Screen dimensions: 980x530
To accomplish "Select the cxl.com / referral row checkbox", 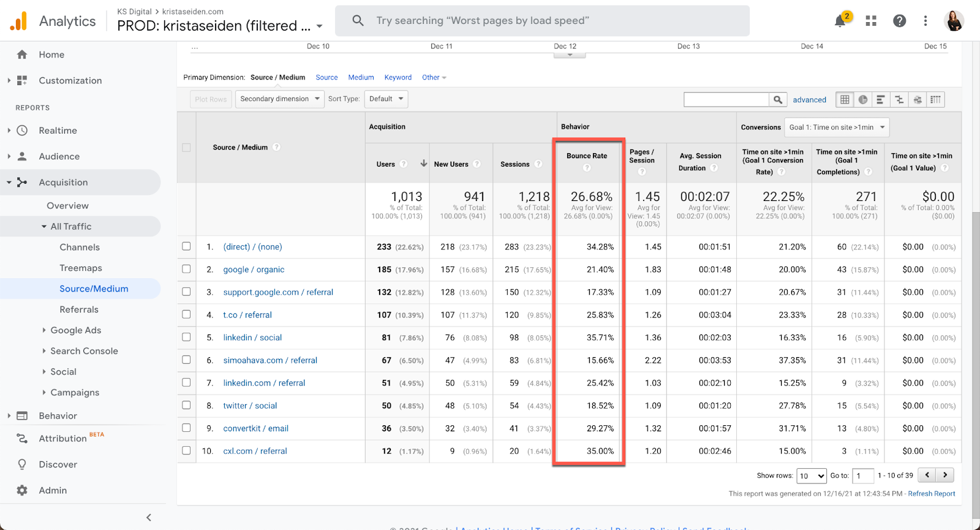I will point(186,450).
